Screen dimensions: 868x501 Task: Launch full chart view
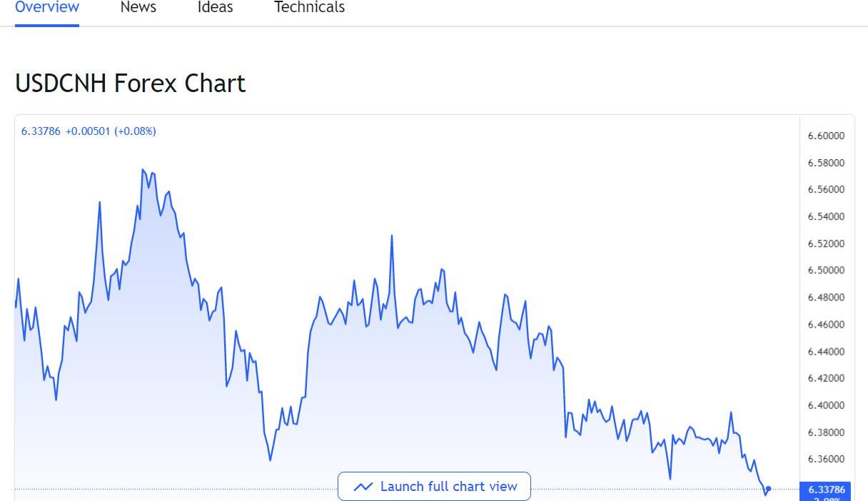tap(434, 487)
